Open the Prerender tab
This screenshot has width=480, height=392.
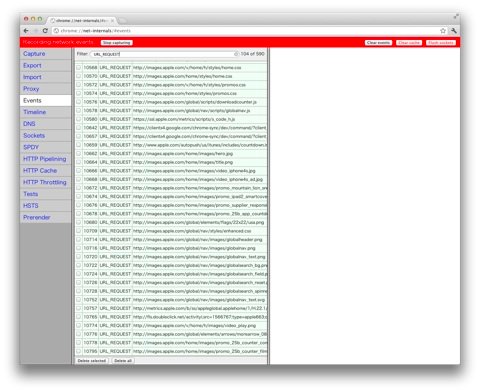(45, 217)
